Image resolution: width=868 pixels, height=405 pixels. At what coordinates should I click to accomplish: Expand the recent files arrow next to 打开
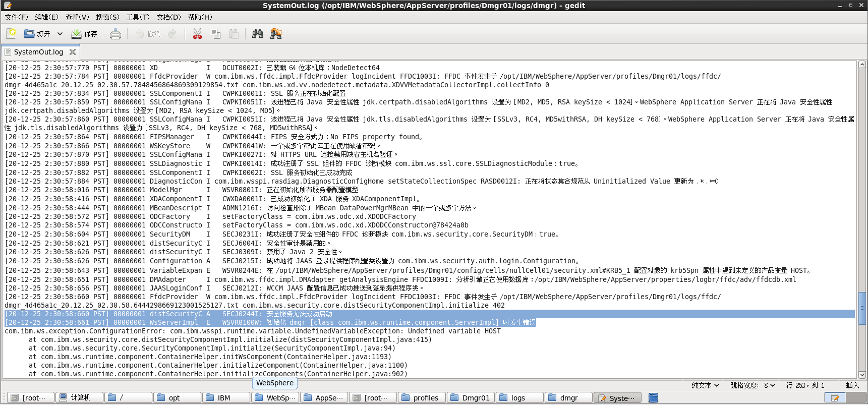pyautogui.click(x=60, y=34)
